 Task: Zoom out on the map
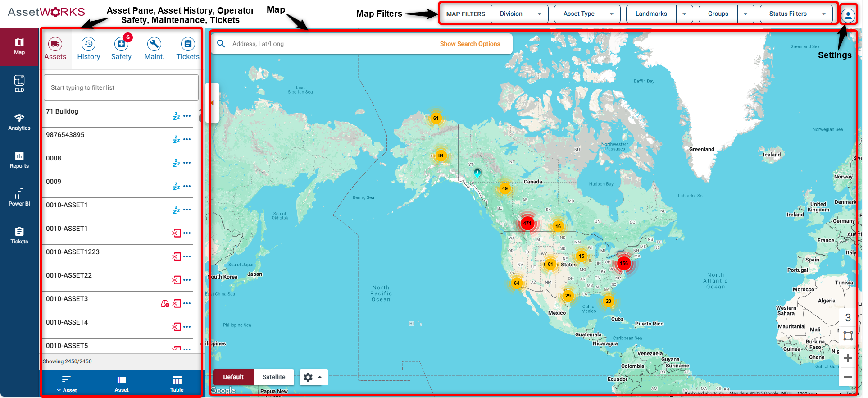click(848, 377)
